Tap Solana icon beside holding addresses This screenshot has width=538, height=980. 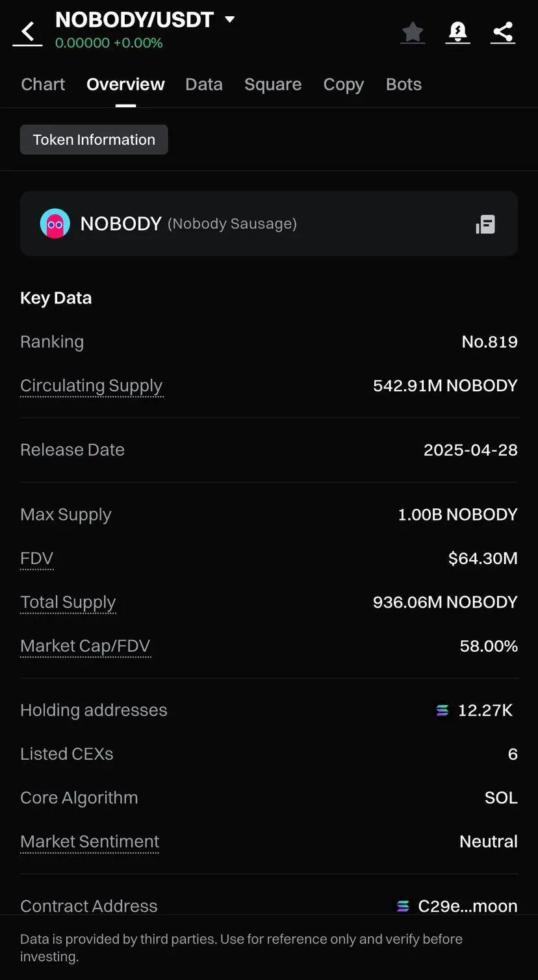(442, 710)
